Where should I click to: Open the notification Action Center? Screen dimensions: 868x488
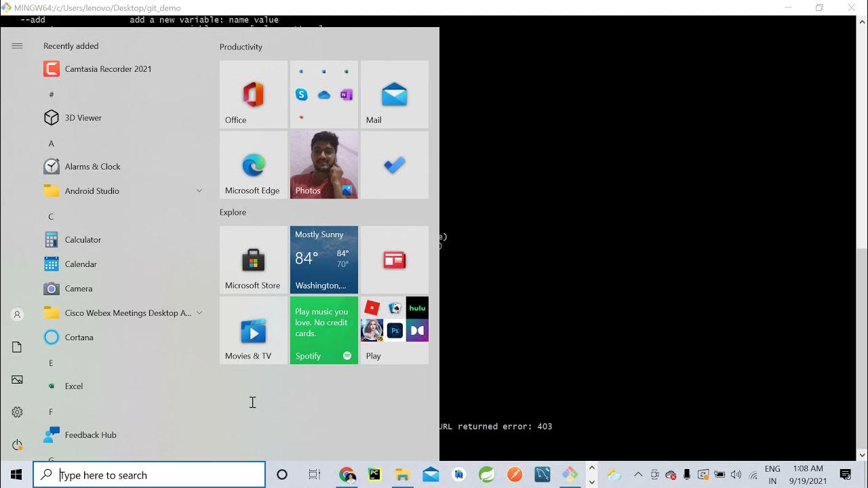(846, 475)
